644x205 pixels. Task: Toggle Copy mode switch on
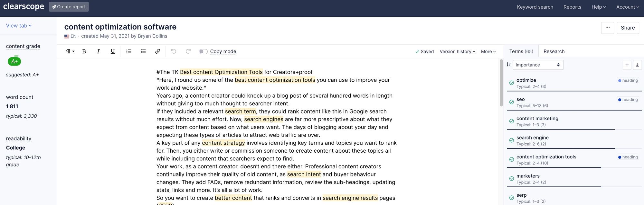(203, 52)
